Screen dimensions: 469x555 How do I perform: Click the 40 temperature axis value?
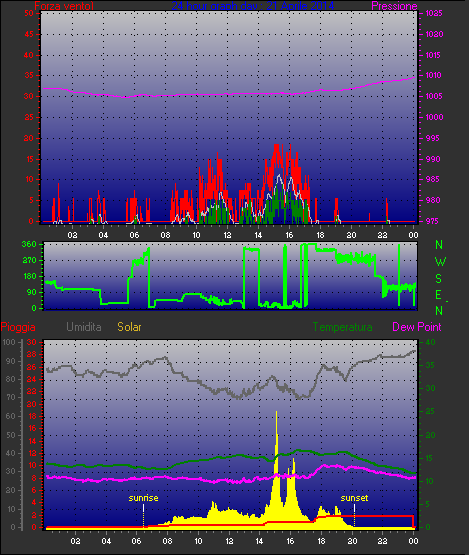click(430, 342)
